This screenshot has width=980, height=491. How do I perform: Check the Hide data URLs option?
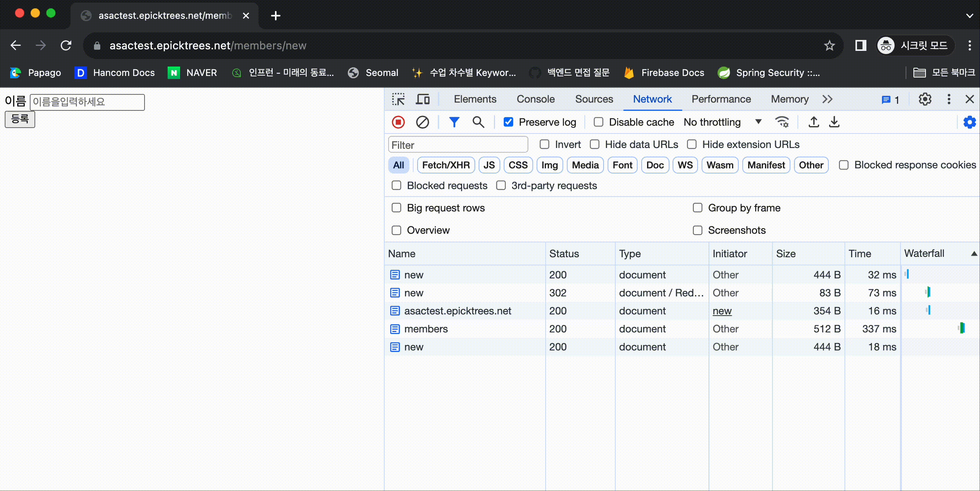595,144
